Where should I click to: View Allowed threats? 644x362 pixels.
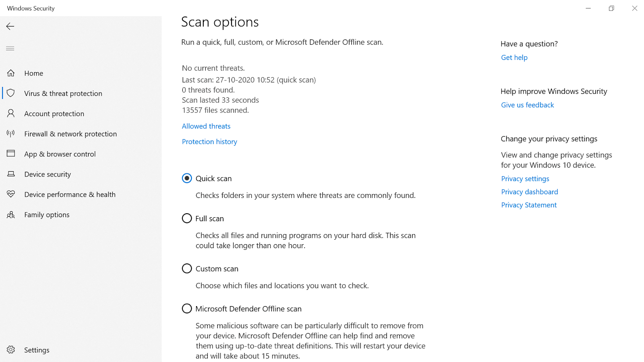(x=206, y=126)
